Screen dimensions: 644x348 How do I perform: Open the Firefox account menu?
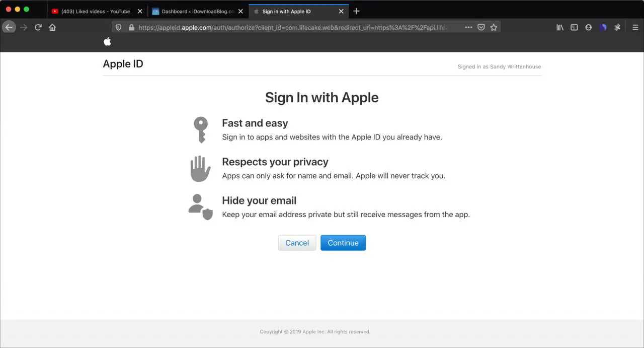click(x=588, y=27)
